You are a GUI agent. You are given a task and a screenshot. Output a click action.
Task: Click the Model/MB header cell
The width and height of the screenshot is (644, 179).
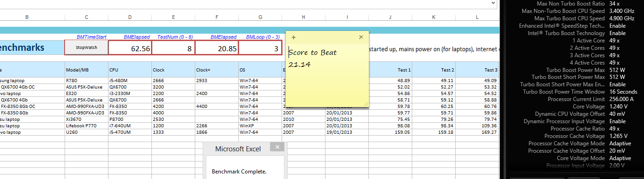coord(86,70)
